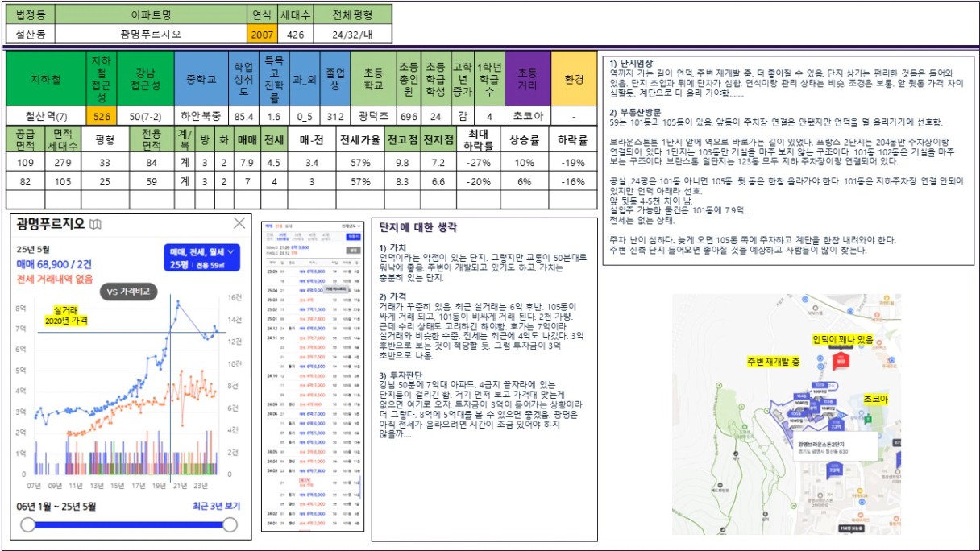Image resolution: width=980 pixels, height=551 pixels.
Task: Select the -27% maximum drop cell
Action: point(480,164)
